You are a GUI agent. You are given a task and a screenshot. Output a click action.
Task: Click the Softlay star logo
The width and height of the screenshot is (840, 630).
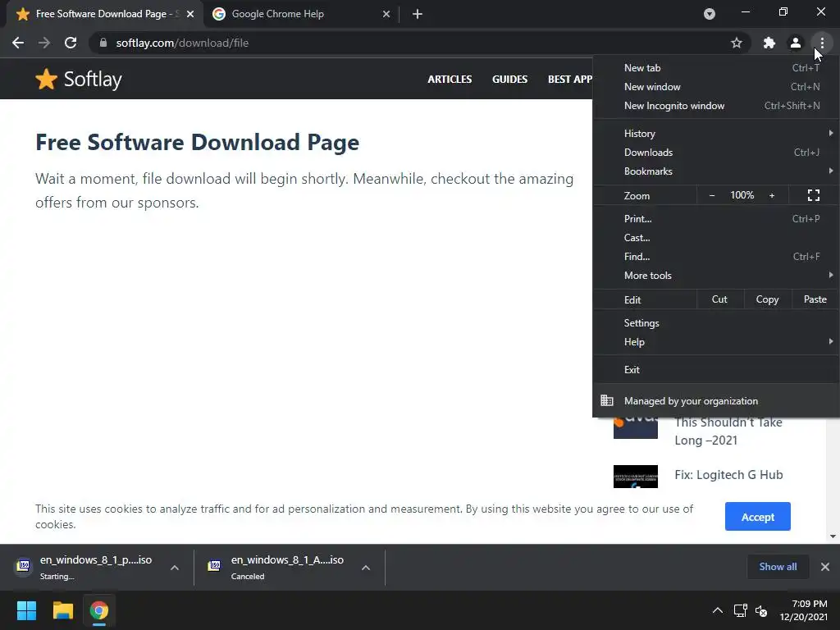click(x=46, y=80)
